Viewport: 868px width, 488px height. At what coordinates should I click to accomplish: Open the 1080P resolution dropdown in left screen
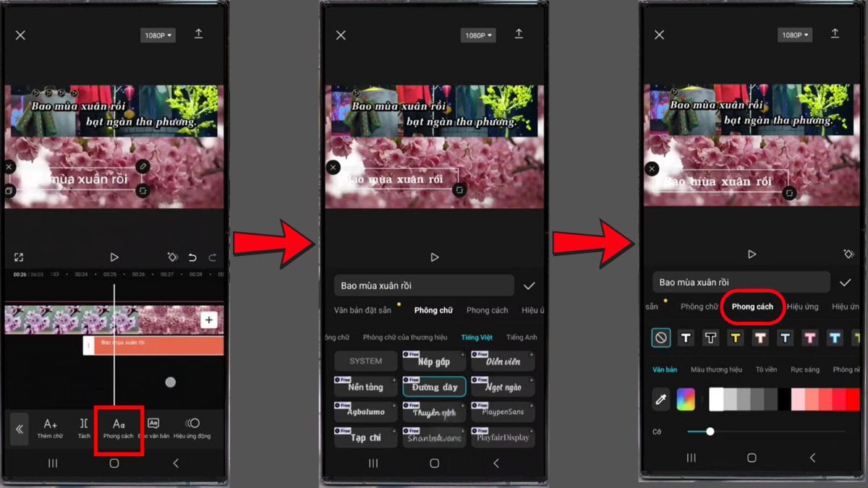click(158, 35)
